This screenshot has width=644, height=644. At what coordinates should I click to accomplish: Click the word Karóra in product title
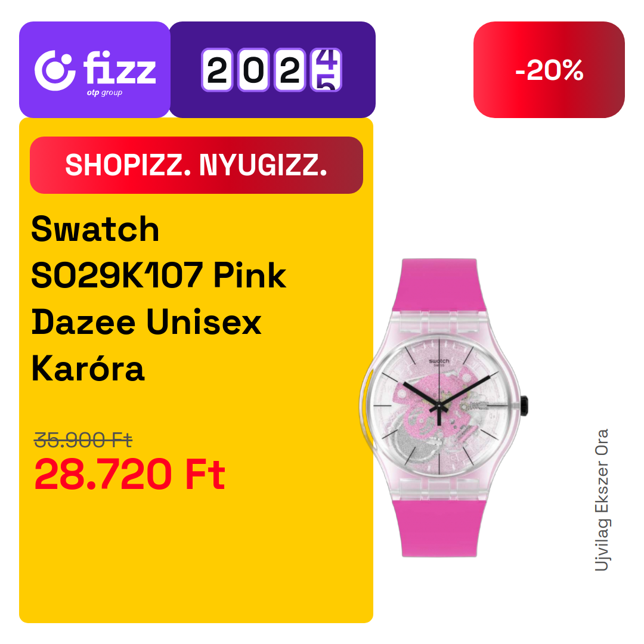88,369
